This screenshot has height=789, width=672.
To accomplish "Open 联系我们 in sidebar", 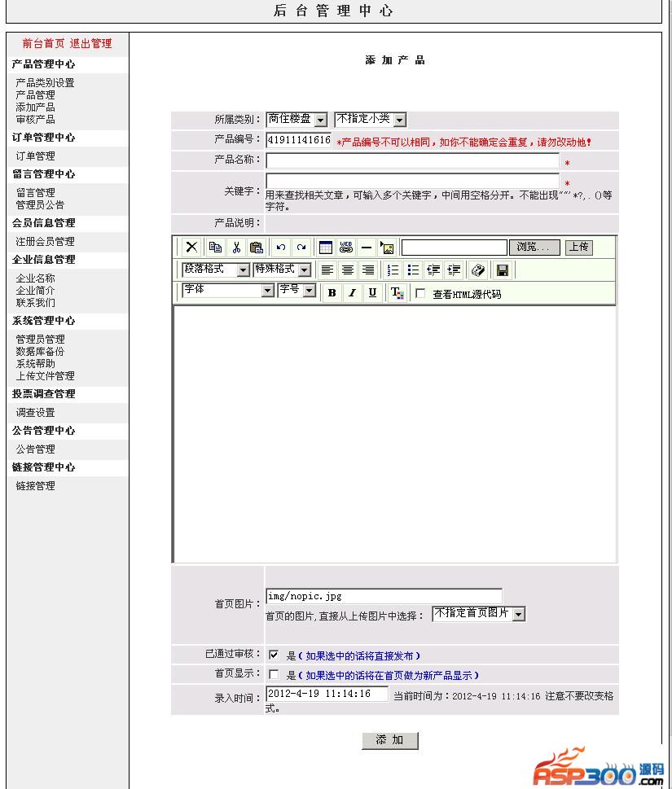I will 35,302.
